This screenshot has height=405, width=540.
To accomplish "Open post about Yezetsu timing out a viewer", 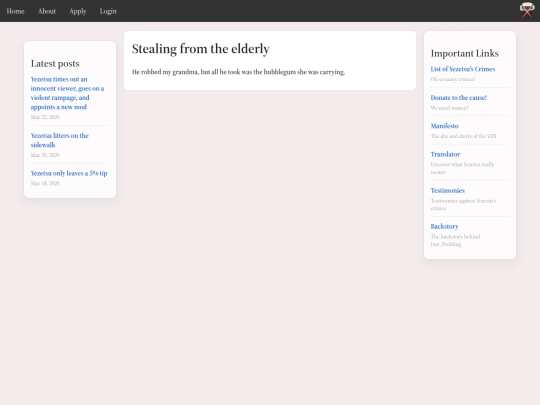I will tap(68, 93).
